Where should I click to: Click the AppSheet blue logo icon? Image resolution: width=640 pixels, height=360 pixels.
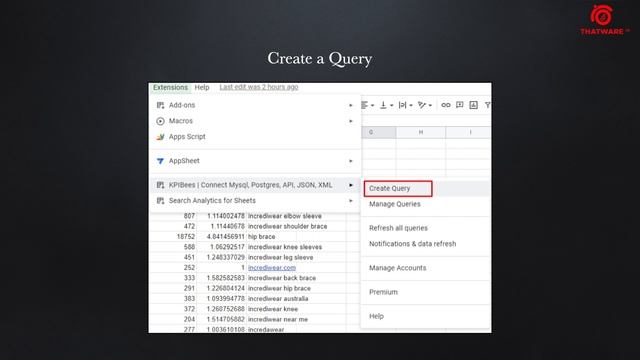(160, 161)
